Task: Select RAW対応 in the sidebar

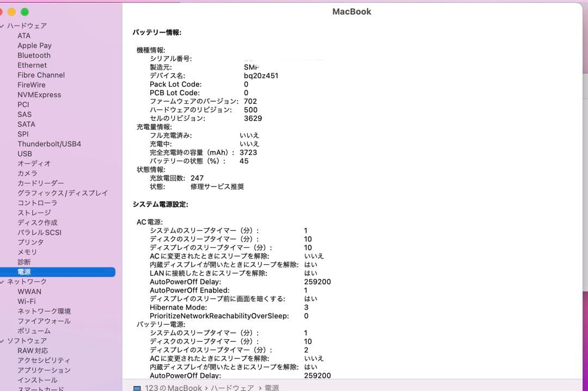Action: (33, 351)
